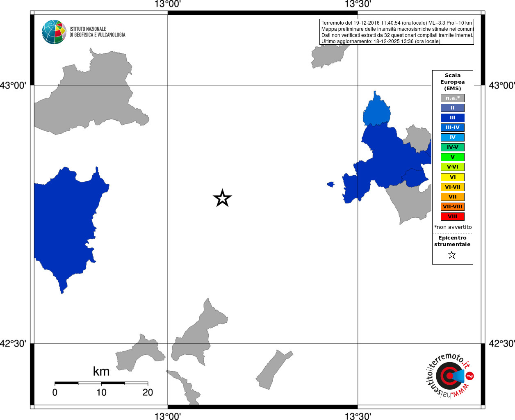The width and height of the screenshot is (515, 420).
Task: Click the Istituto Nazionale di Geofisica text
Action: click(97, 32)
